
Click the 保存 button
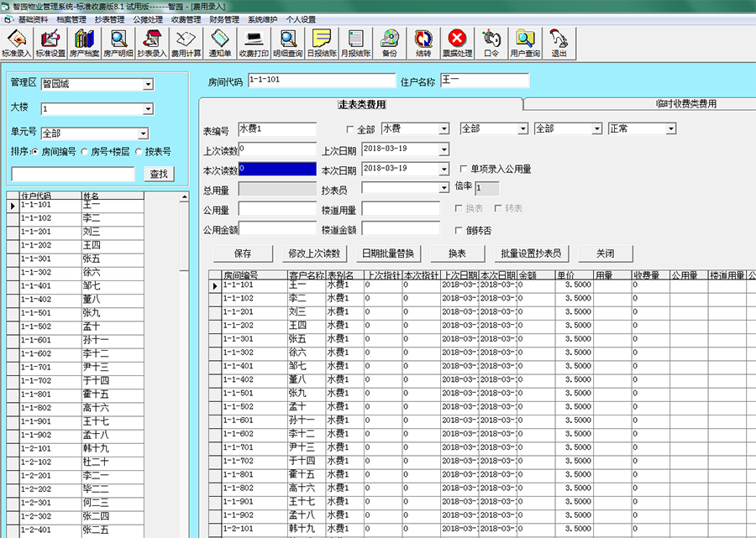point(243,253)
